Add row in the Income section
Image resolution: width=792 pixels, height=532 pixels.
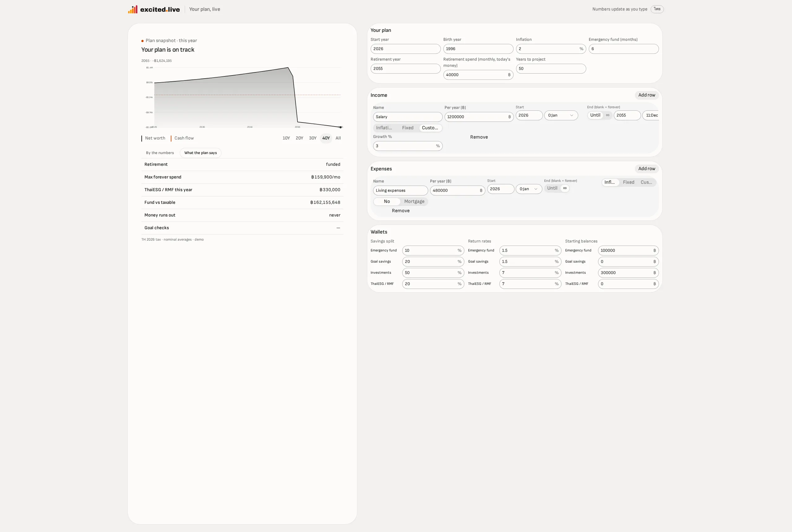(646, 95)
